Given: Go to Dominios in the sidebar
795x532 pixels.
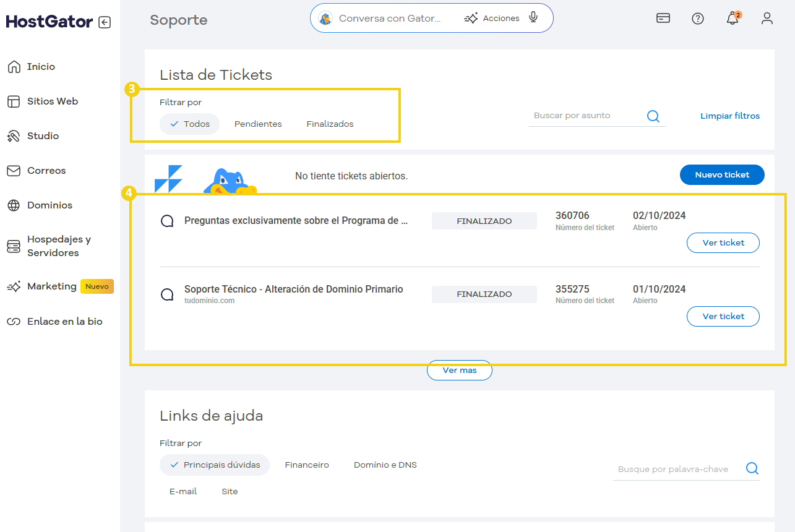Looking at the screenshot, I should pos(49,205).
